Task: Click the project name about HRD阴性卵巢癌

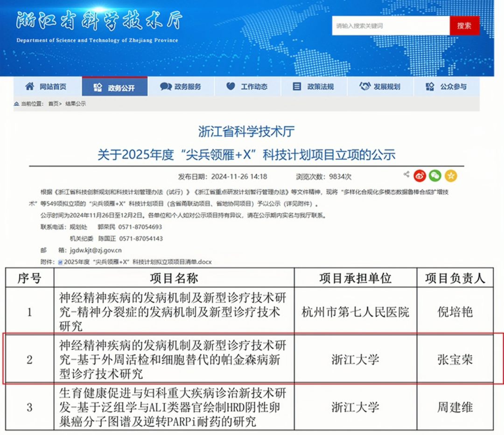Action: pos(172,407)
